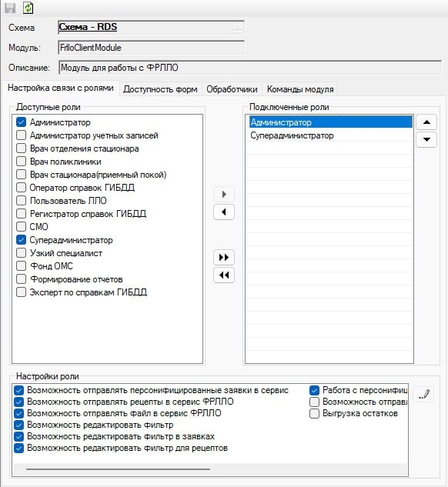Add all roles with double right arrow
This screenshot has width=448, height=487.
coord(224,257)
